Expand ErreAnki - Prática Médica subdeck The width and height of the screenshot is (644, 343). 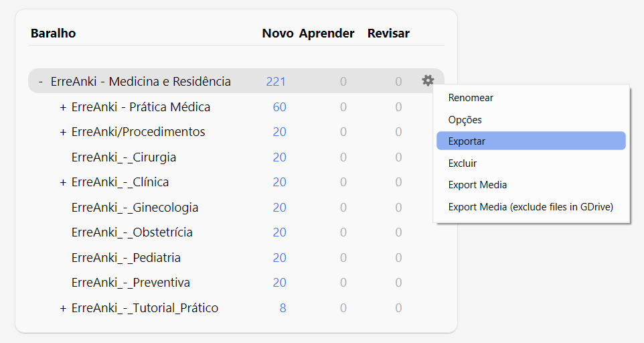tap(63, 107)
